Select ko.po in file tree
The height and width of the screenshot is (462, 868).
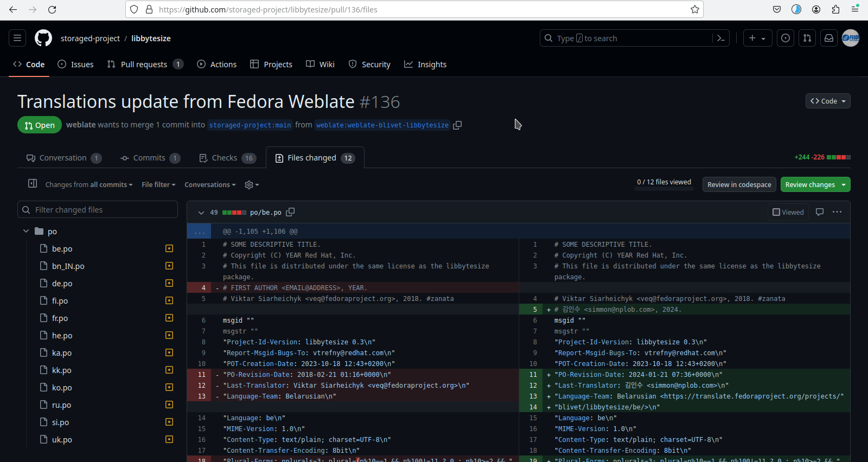pyautogui.click(x=62, y=388)
